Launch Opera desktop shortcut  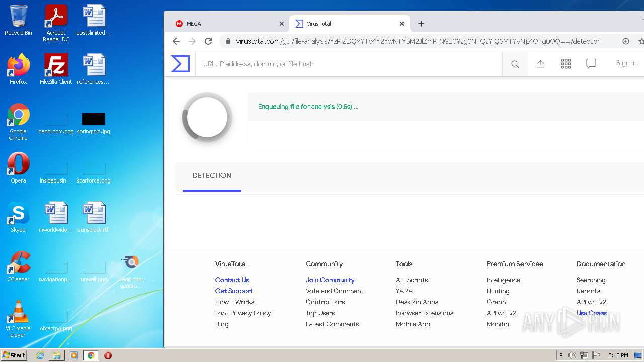pos(18,168)
